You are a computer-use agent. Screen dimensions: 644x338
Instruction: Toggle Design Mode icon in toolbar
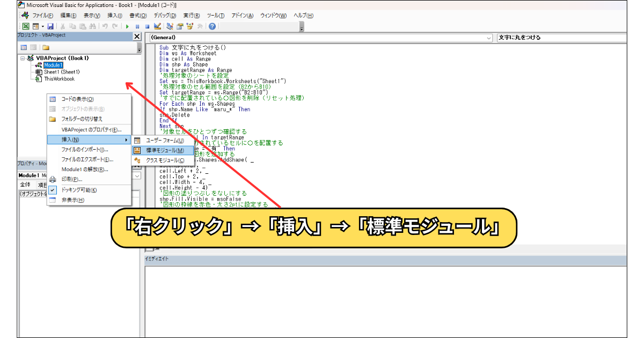(x=157, y=26)
